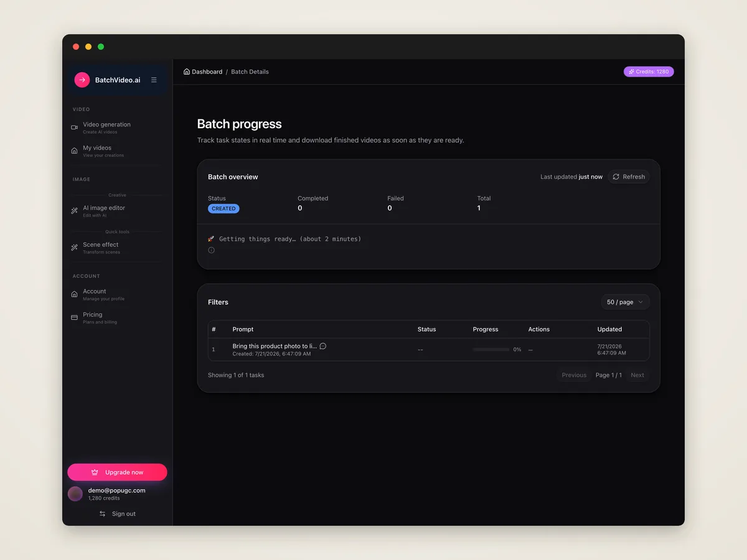747x560 pixels.
Task: Click the Status column header
Action: pos(426,329)
